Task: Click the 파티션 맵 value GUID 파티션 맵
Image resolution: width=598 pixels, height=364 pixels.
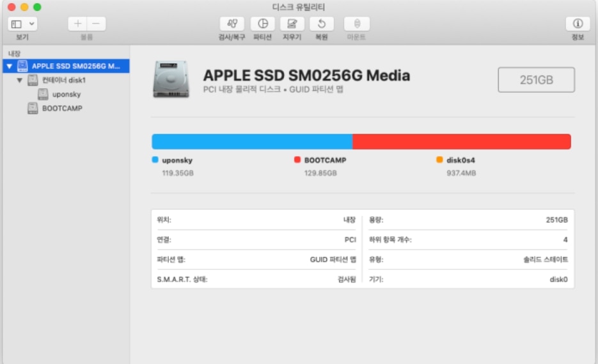Action: point(333,260)
